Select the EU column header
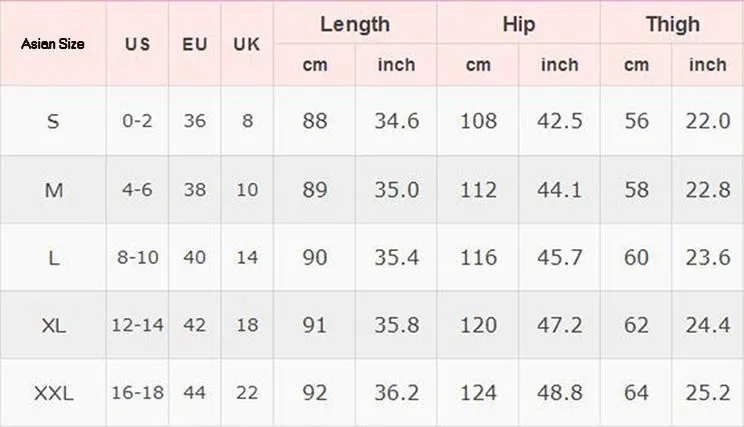This screenshot has height=427, width=744. tap(195, 44)
